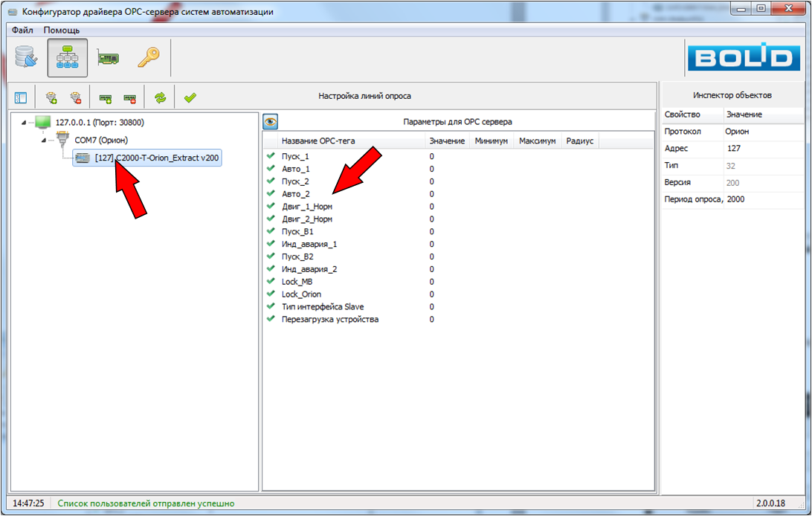Image resolution: width=812 pixels, height=516 pixels.
Task: Toggle the green check next to Пуск_1
Action: [271, 156]
